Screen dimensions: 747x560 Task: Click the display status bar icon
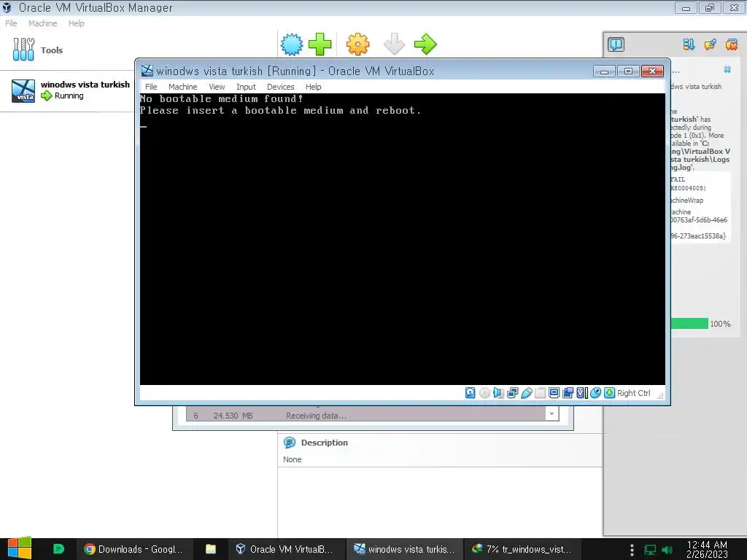click(x=554, y=393)
